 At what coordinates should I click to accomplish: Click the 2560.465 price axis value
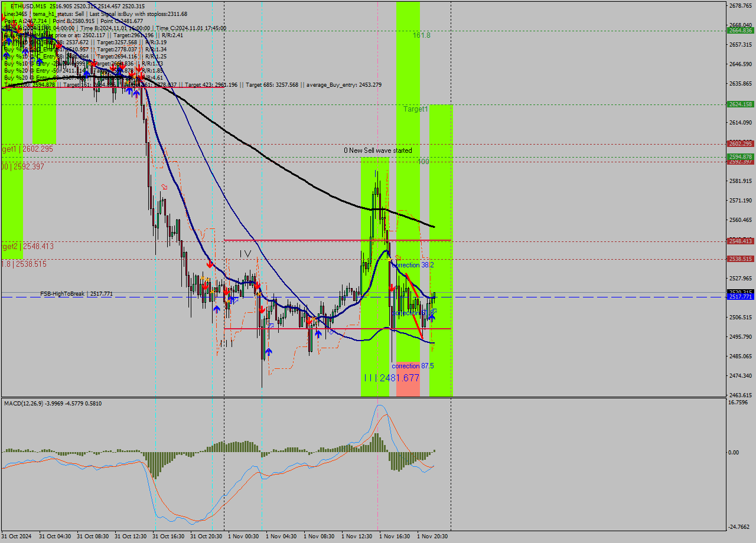click(739, 220)
